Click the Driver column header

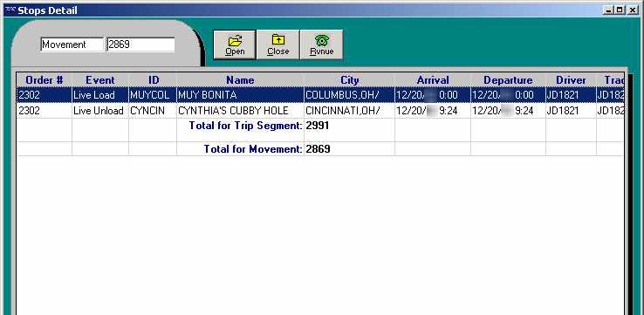[571, 79]
